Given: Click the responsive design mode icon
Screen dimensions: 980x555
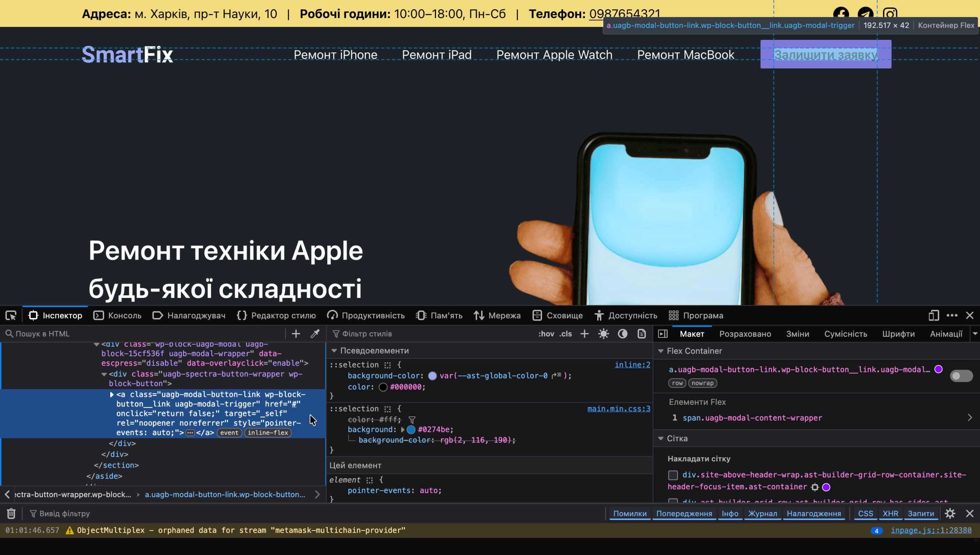Looking at the screenshot, I should 934,315.
